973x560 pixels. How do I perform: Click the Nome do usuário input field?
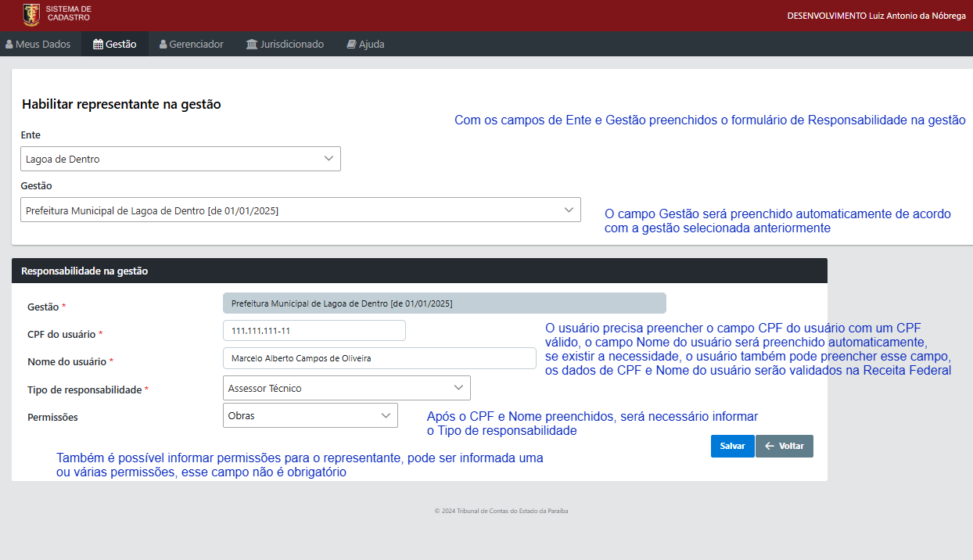pos(379,358)
